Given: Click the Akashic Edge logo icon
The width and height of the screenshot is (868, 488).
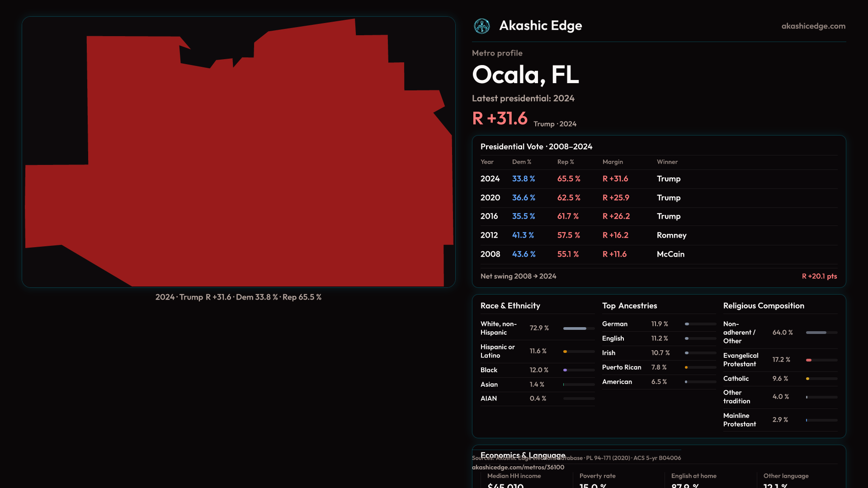Looking at the screenshot, I should [x=481, y=26].
